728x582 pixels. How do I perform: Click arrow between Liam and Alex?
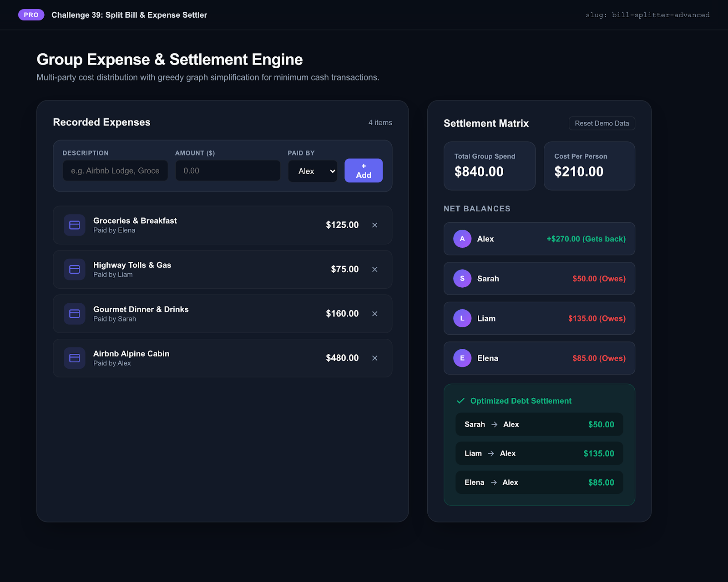pyautogui.click(x=491, y=454)
